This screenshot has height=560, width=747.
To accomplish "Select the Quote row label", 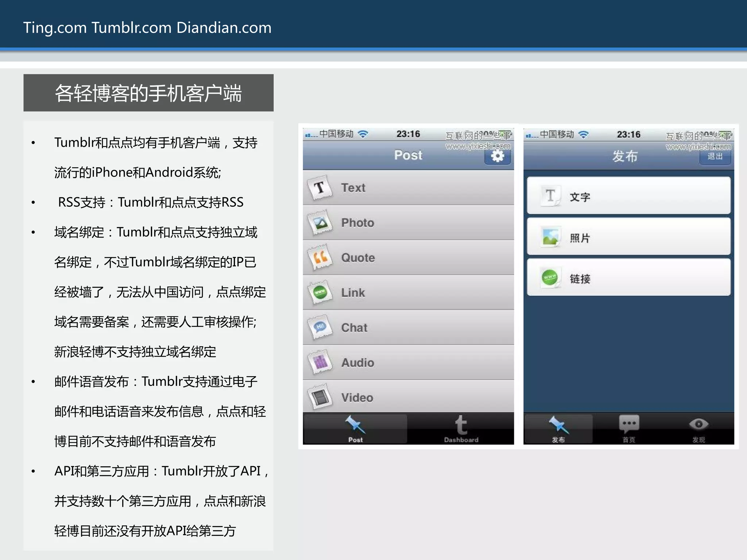I will (358, 258).
